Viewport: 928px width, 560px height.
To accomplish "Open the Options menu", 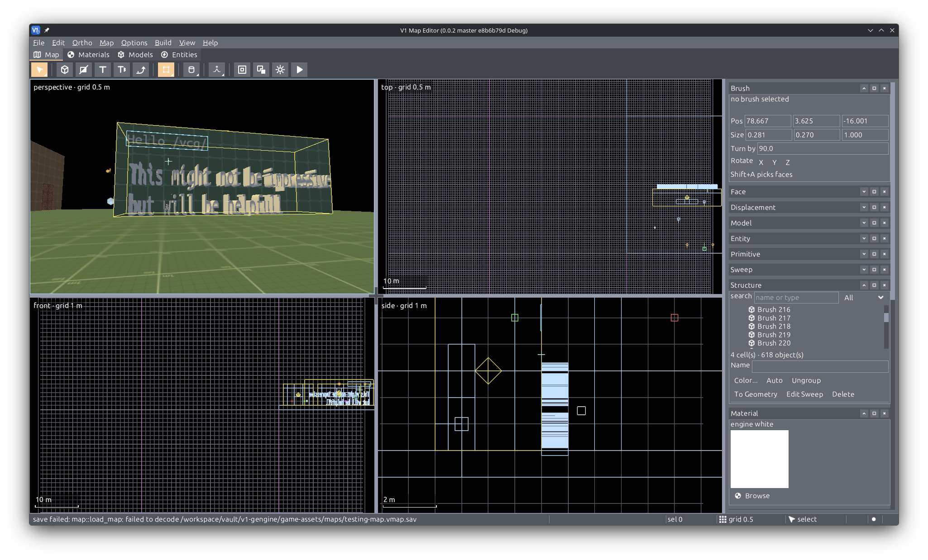I will (x=134, y=43).
